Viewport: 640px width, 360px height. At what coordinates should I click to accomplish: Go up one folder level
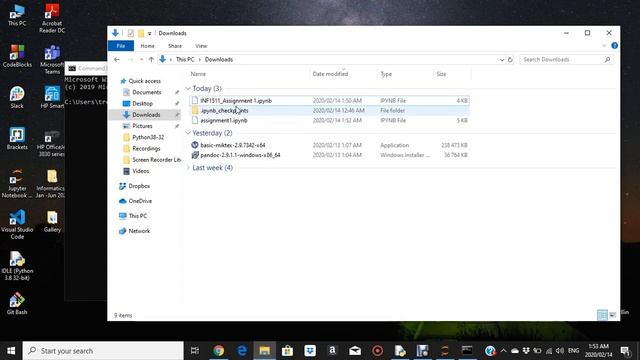point(151,60)
